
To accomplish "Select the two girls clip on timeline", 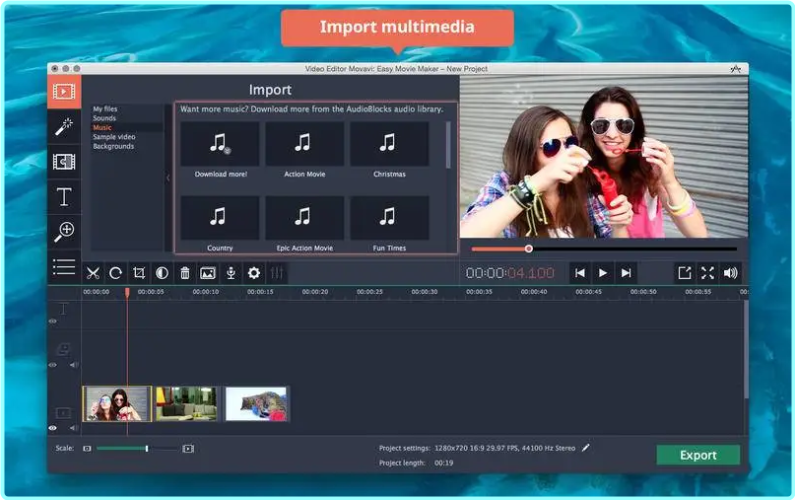I will tap(117, 404).
